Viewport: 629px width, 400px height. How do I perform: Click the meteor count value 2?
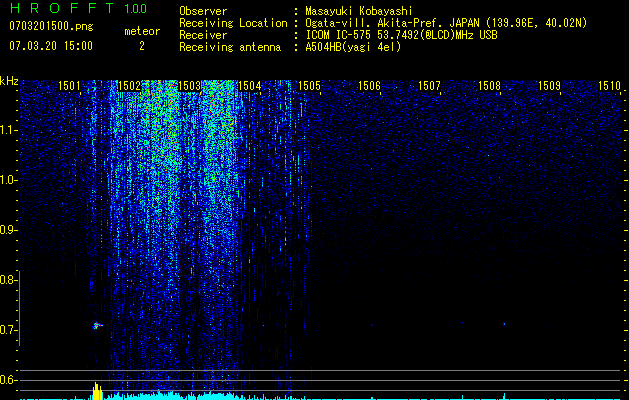coord(142,46)
